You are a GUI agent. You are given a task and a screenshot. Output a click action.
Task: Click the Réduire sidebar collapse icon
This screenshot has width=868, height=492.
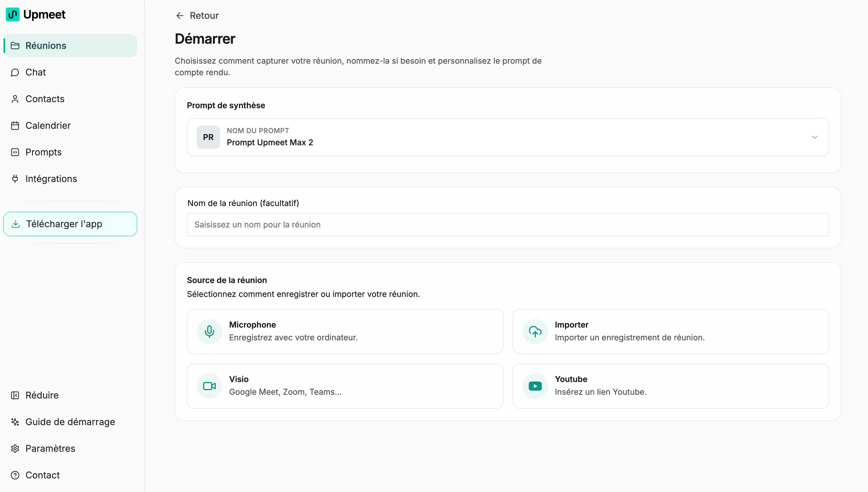click(x=15, y=395)
